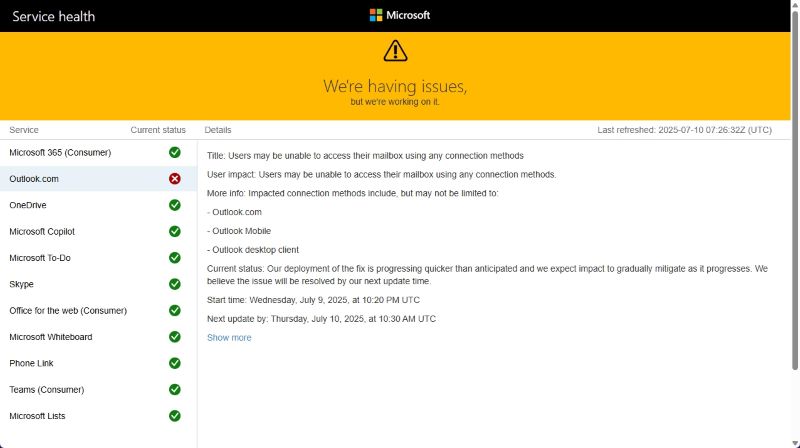
Task: Select the Phone Link service
Action: pos(98,363)
